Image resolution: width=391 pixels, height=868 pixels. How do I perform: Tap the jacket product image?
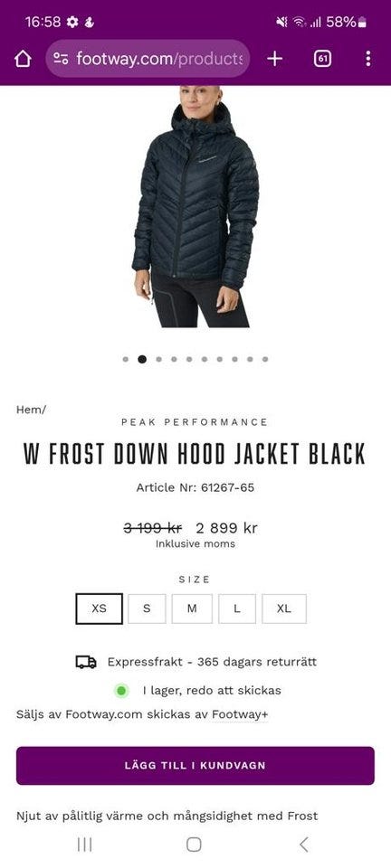tap(195, 208)
